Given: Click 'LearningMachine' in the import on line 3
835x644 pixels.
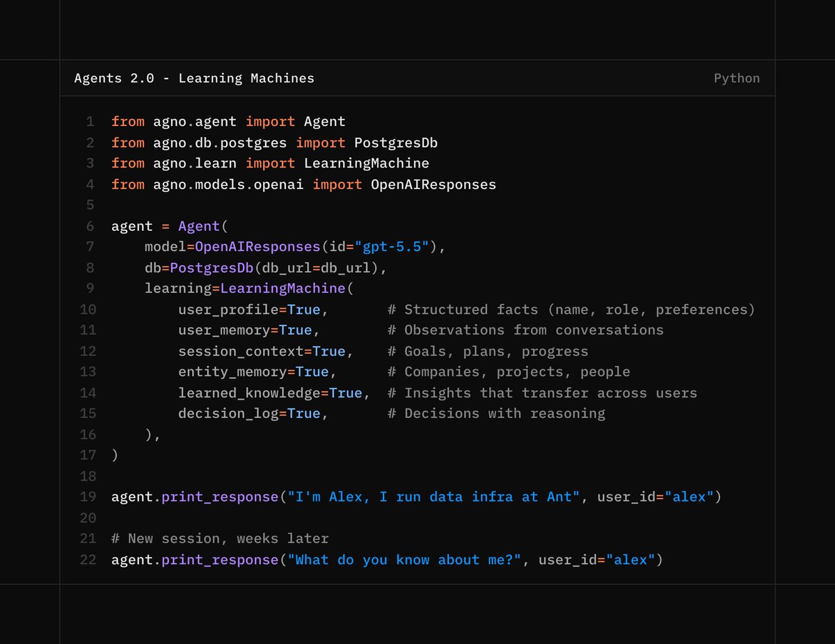Looking at the screenshot, I should click(367, 163).
